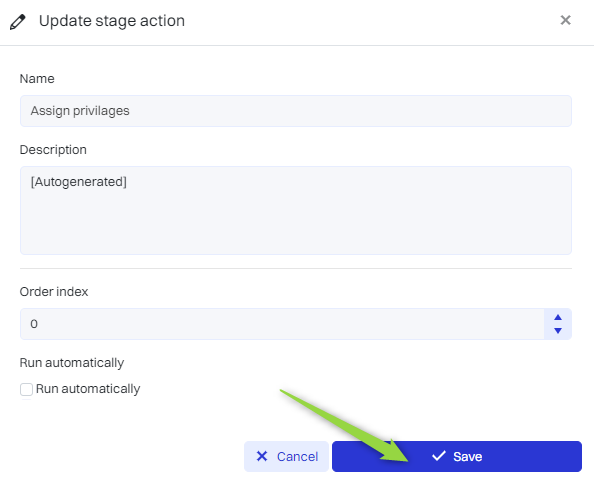The height and width of the screenshot is (483, 594).
Task: Enable the Run automatically checkbox
Action: 27,389
